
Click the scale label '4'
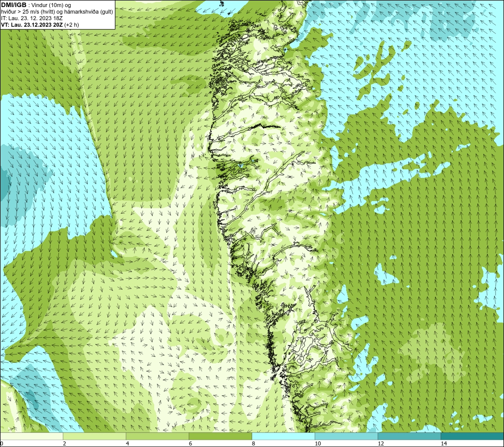coord(128,443)
